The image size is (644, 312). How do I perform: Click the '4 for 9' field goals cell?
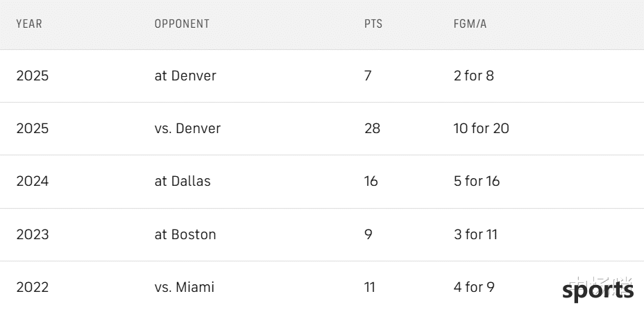click(x=474, y=287)
